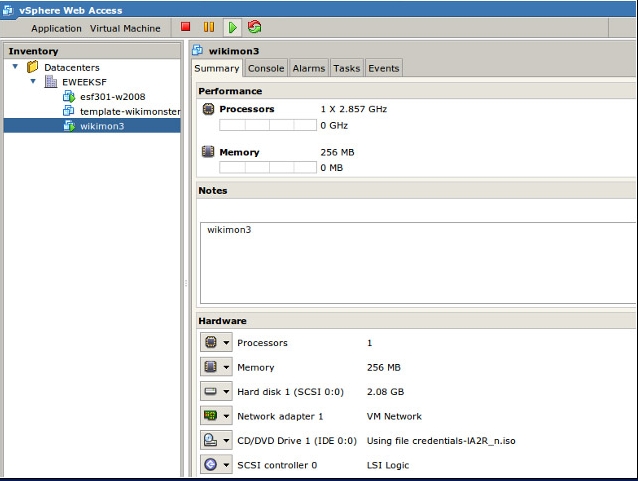Image resolution: width=638 pixels, height=481 pixels.
Task: Open the Network adapter 1 dropdown arrow
Action: pyautogui.click(x=226, y=416)
